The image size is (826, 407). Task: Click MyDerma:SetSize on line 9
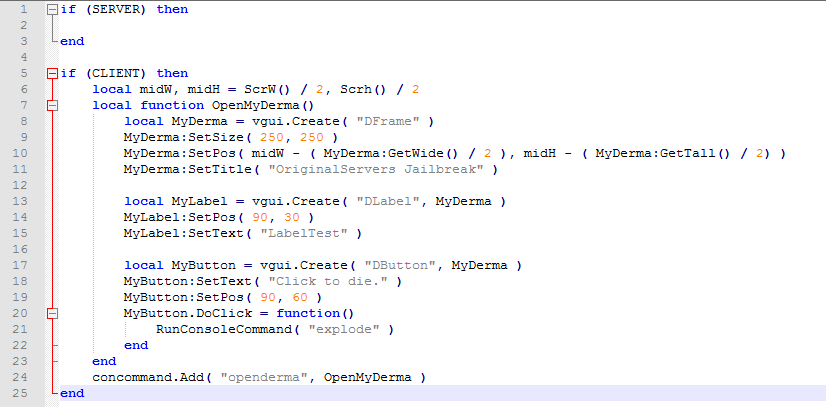pos(184,137)
